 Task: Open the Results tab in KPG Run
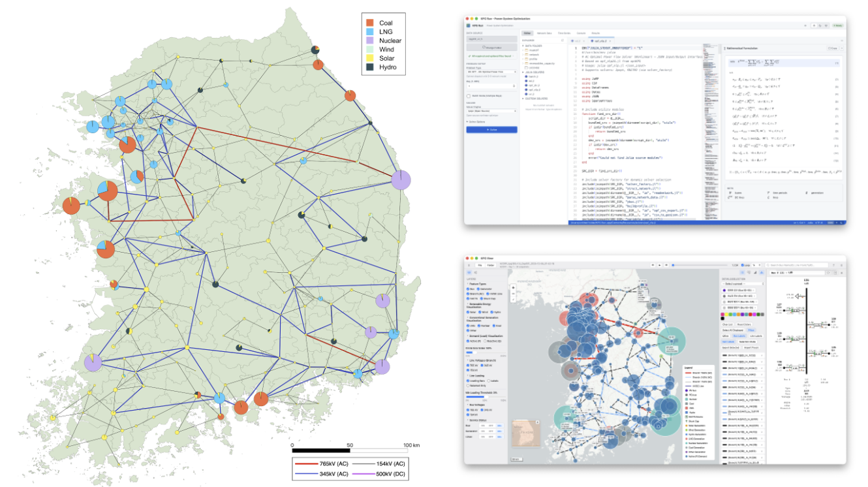(595, 32)
